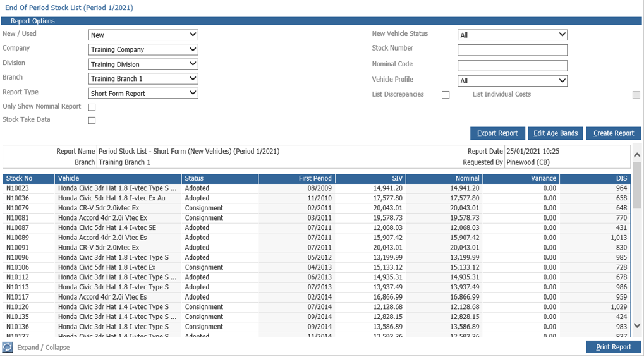Click First Period 05/2012 cell
This screenshot has width=644, height=357.
coord(320,257)
